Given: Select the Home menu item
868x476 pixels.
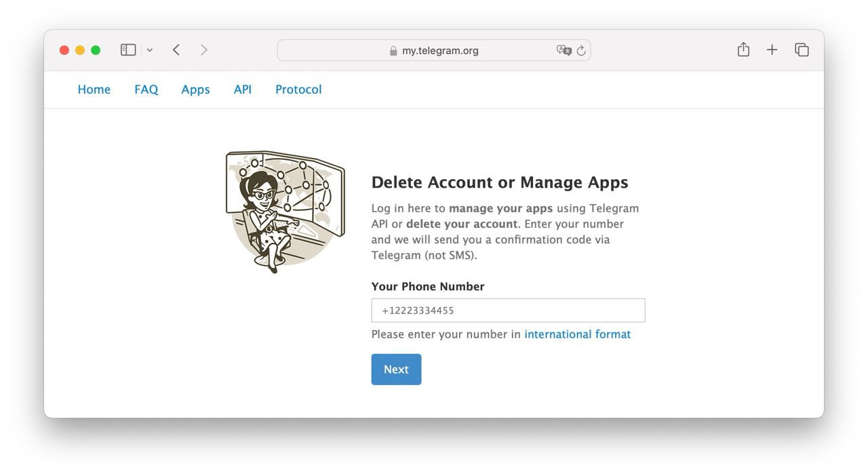Looking at the screenshot, I should click(x=94, y=89).
